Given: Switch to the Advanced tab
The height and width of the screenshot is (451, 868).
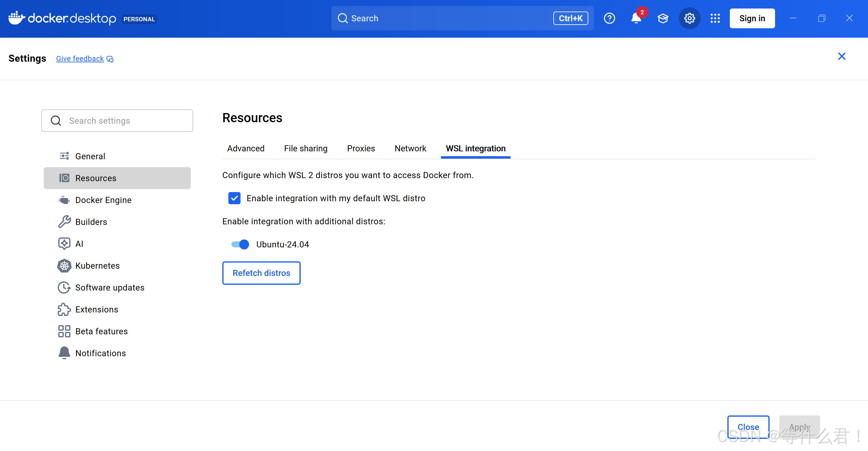Looking at the screenshot, I should tap(245, 148).
